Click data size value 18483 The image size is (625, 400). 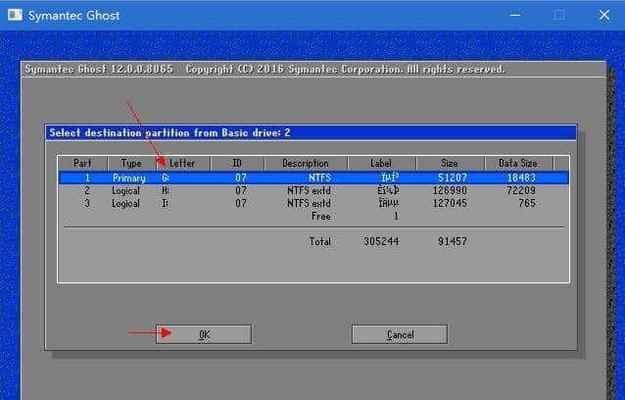[521, 178]
